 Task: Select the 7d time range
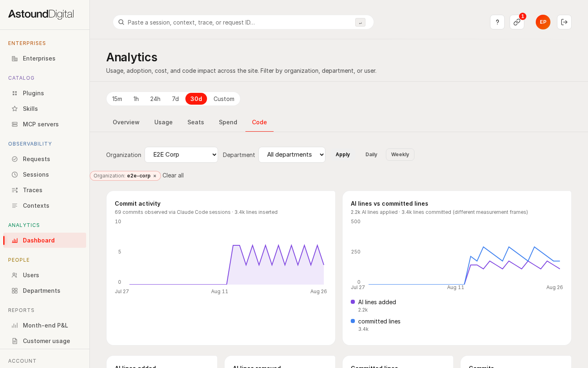[175, 99]
